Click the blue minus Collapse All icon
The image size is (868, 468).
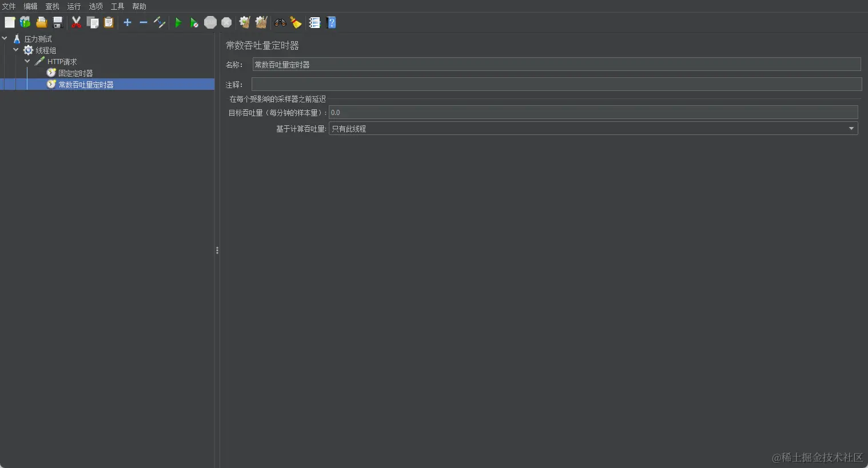click(144, 22)
